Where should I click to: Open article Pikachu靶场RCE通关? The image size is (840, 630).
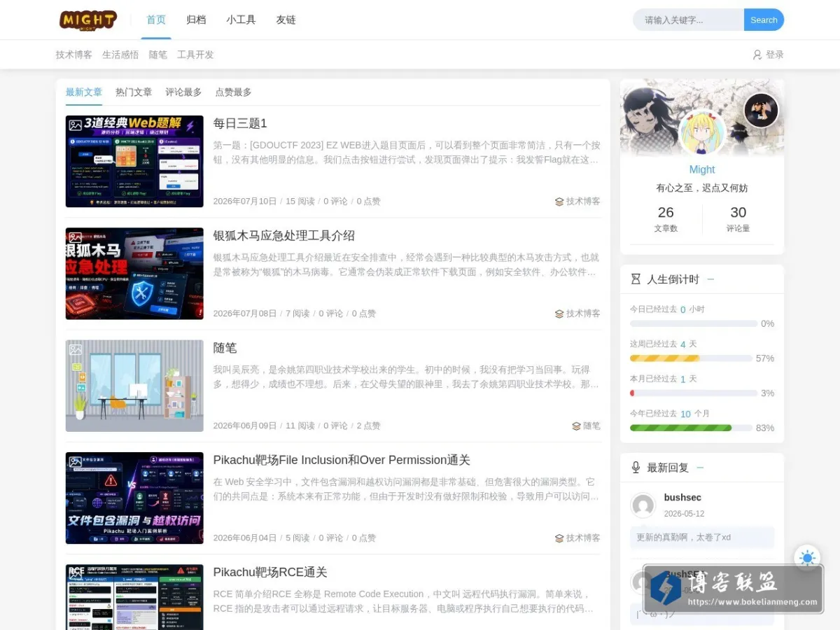click(270, 572)
